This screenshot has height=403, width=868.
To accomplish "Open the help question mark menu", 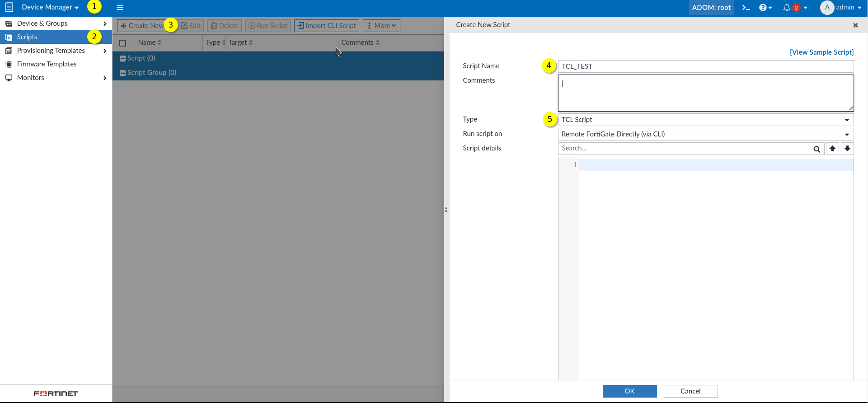I will click(x=765, y=8).
